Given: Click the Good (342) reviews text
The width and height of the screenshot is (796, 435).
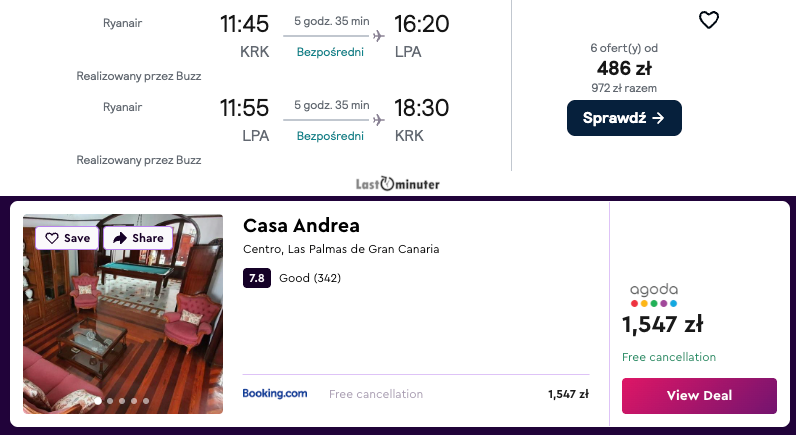Looking at the screenshot, I should (310, 278).
